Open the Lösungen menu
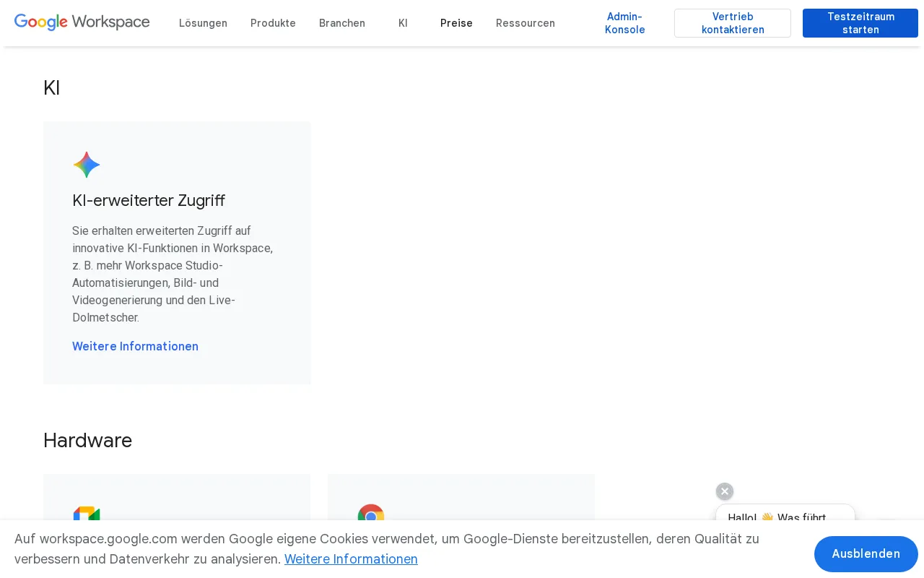Screen dimensions: 924x578 pyautogui.click(x=203, y=23)
